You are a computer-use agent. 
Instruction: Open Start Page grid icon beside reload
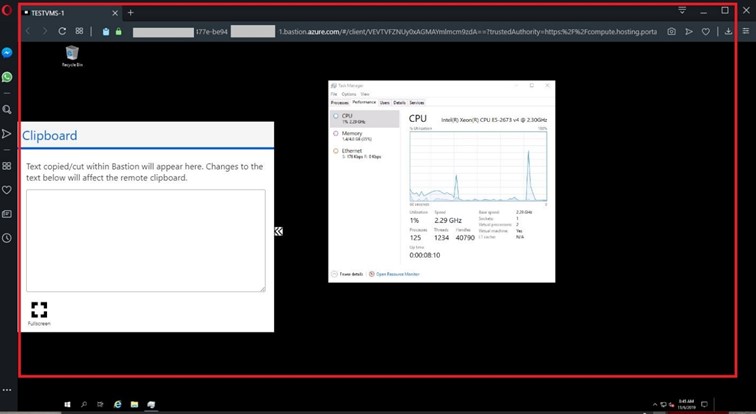80,31
